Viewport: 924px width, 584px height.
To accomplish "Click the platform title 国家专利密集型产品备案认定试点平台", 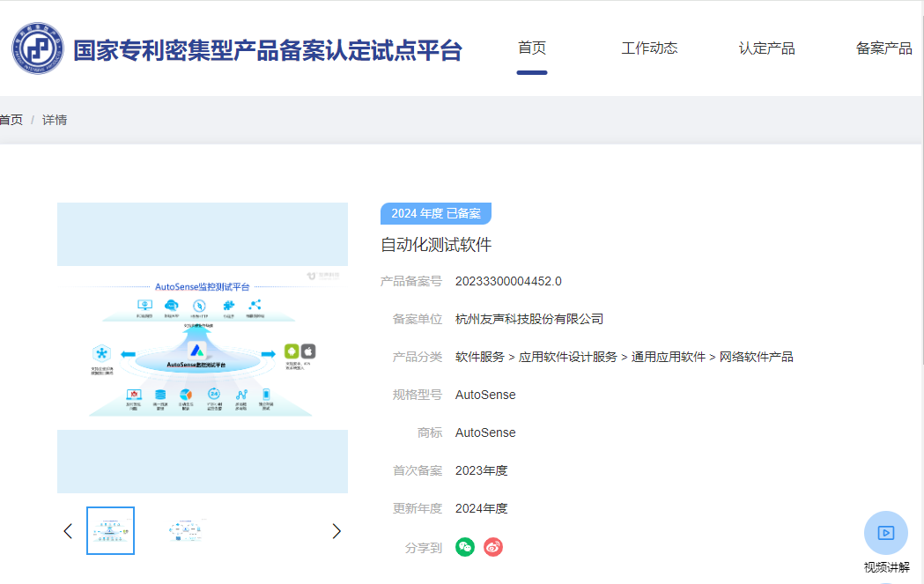I will pos(268,51).
